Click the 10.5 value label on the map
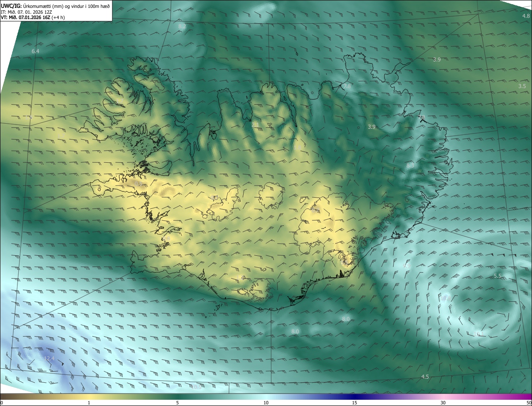Viewport: 532px width, 406px height. (x=196, y=387)
